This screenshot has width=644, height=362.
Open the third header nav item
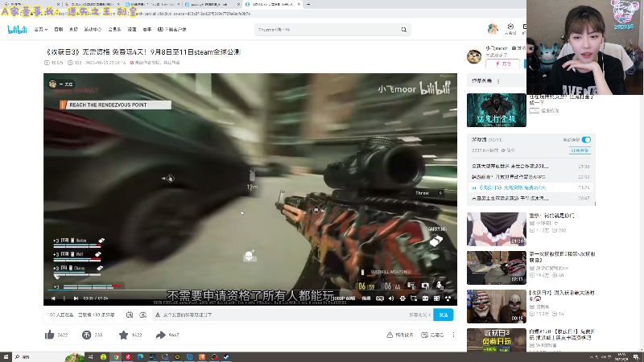[73, 30]
